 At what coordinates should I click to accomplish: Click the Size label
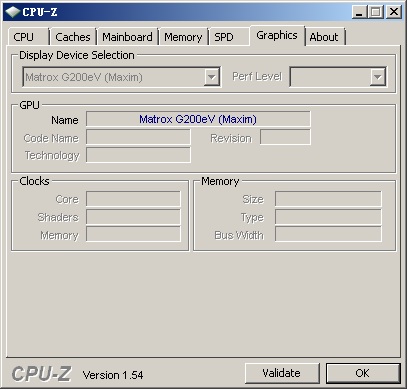[253, 199]
